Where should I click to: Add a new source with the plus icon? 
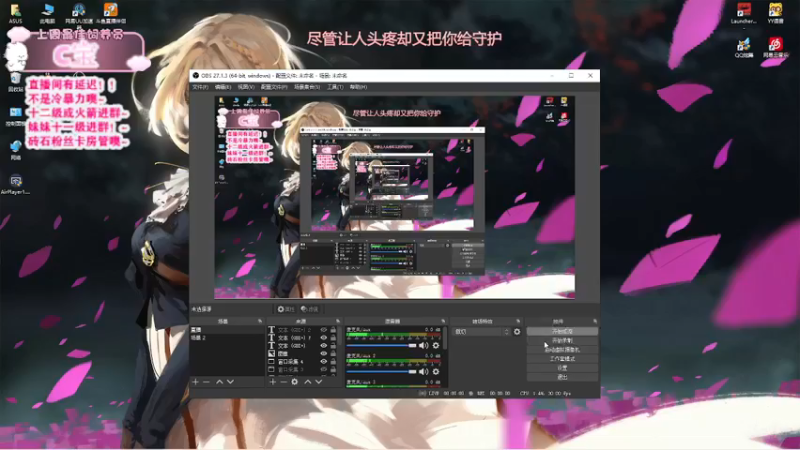[x=272, y=382]
